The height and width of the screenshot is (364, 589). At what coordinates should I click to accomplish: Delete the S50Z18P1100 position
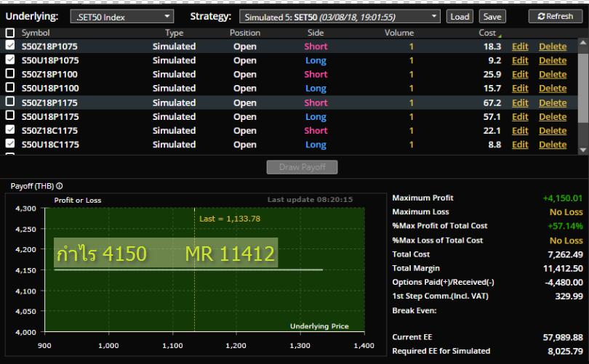(553, 74)
